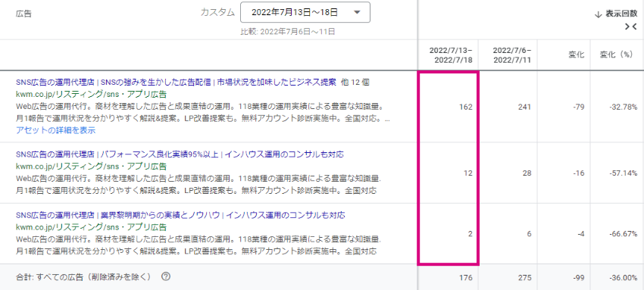This screenshot has width=644, height=290.
Task: Click the sort arrow beside 表示回数
Action: [598, 14]
